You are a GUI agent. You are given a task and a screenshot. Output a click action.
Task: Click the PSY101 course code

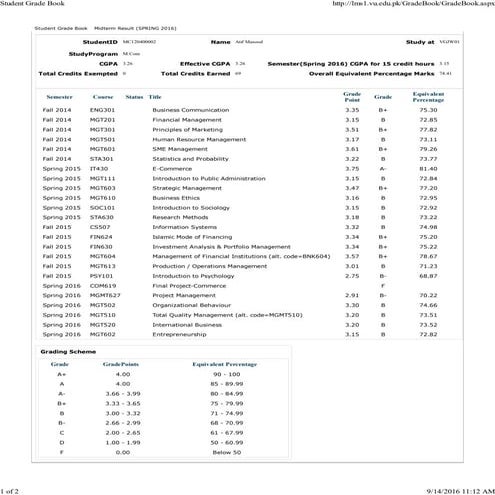[x=101, y=276]
